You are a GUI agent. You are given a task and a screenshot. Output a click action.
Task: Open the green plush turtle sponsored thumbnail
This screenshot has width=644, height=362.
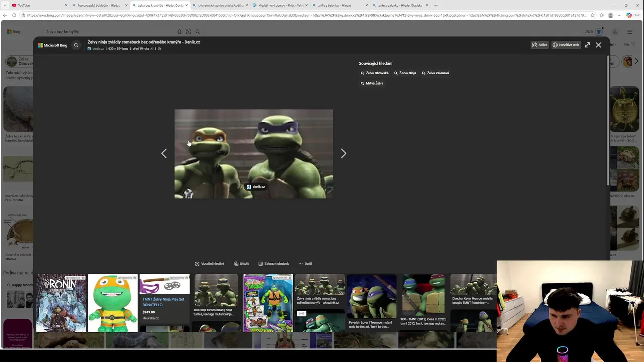(113, 303)
